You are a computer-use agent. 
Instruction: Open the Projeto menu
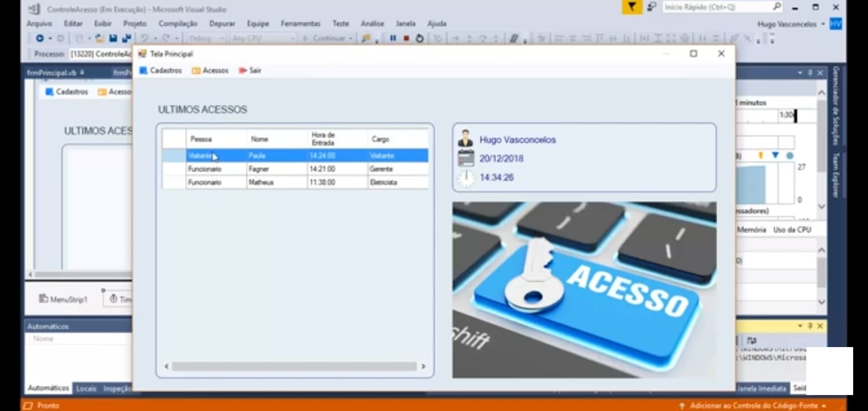pos(135,23)
